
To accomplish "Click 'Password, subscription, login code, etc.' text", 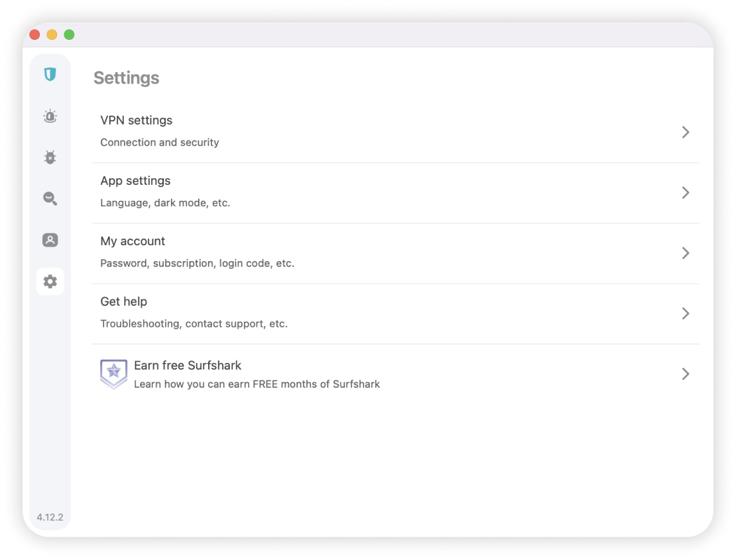I will (x=197, y=263).
